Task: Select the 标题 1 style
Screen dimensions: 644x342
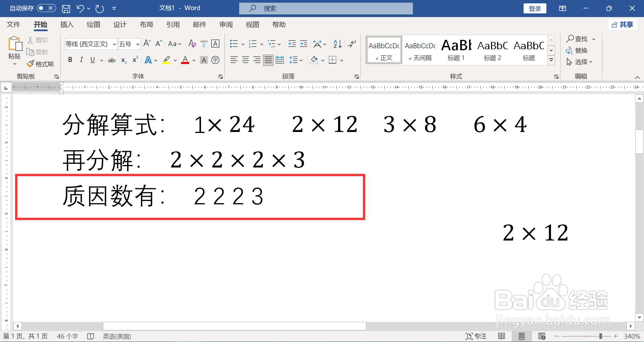Action: pyautogui.click(x=457, y=50)
